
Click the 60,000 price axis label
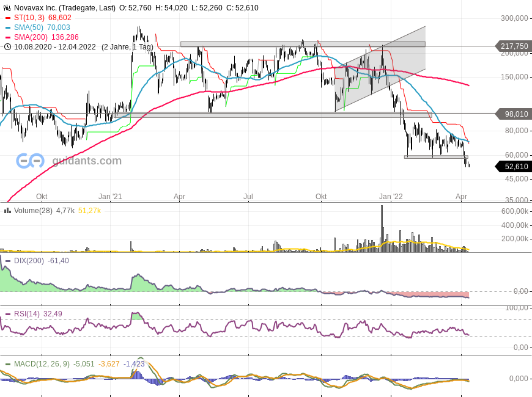(x=516, y=155)
